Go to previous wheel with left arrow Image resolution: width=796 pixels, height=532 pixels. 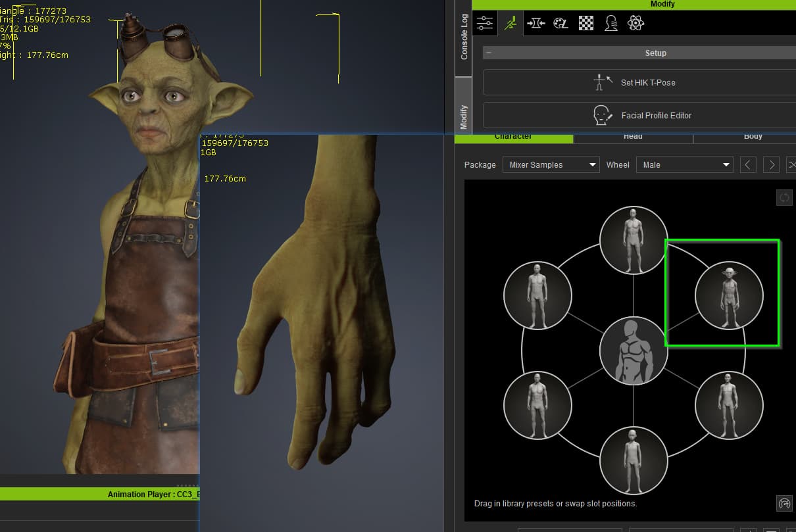[748, 165]
